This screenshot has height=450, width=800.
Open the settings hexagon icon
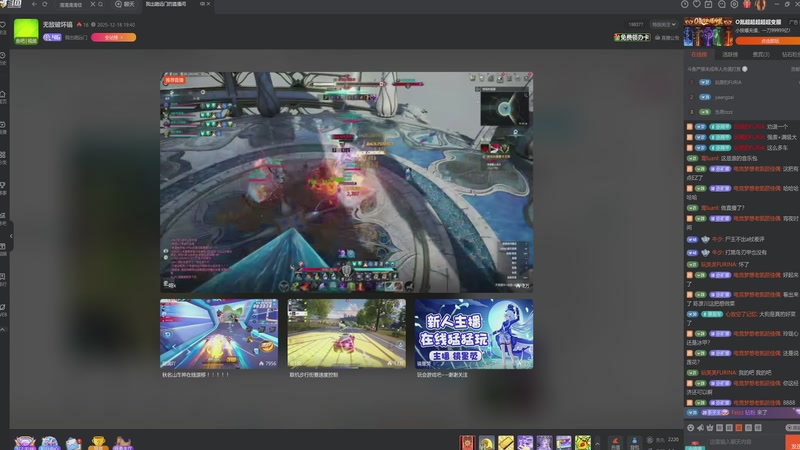coord(734,4)
